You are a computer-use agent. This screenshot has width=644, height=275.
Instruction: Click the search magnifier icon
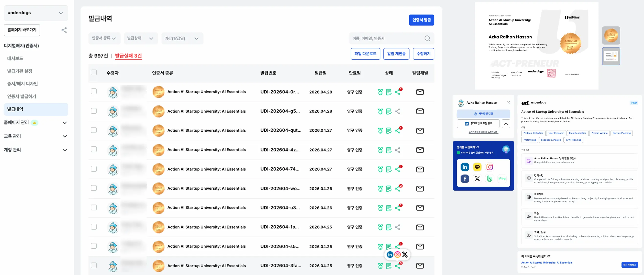pyautogui.click(x=427, y=38)
